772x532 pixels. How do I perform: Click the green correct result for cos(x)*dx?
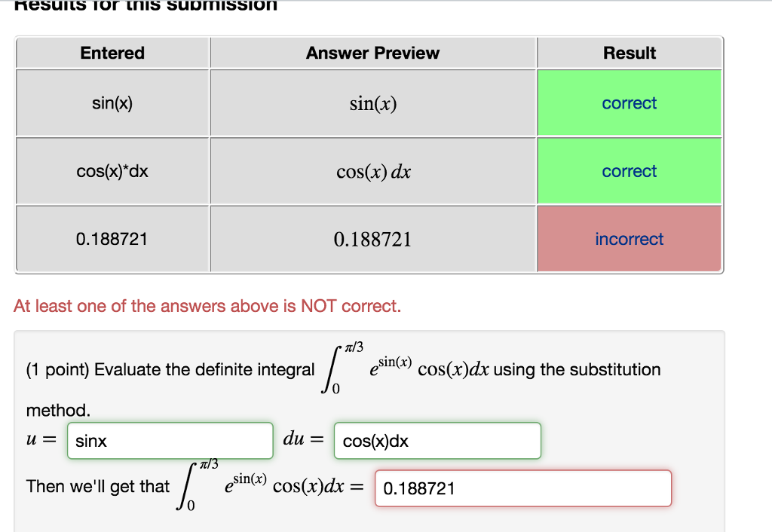(629, 170)
